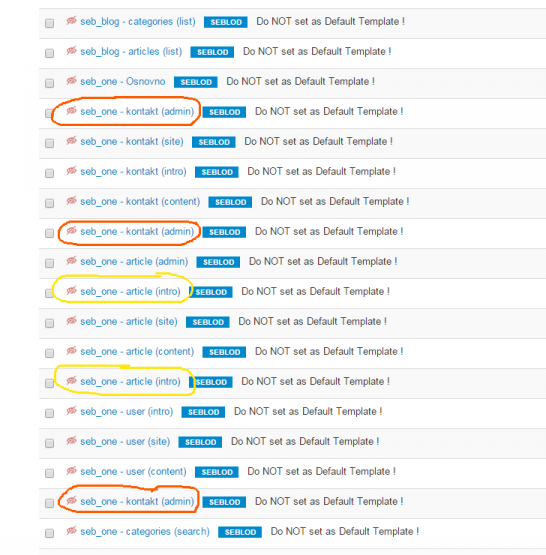Click the red icon next to seb_one - article (site)
This screenshot has height=555, width=546.
tap(71, 321)
